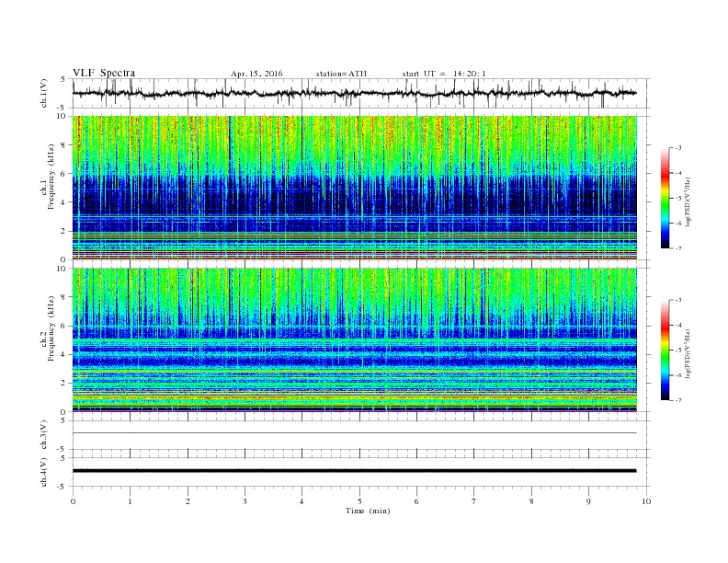Click the flat ch.3 voltage trace line

[355, 433]
